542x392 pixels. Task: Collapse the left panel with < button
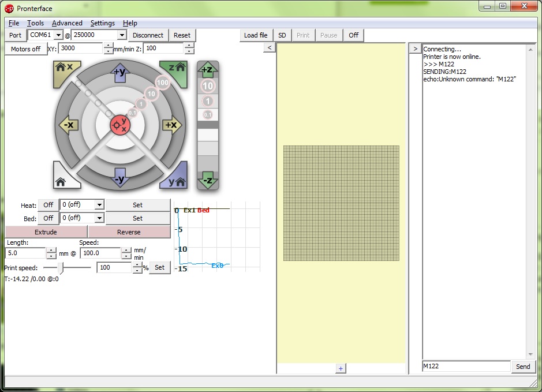tap(270, 47)
